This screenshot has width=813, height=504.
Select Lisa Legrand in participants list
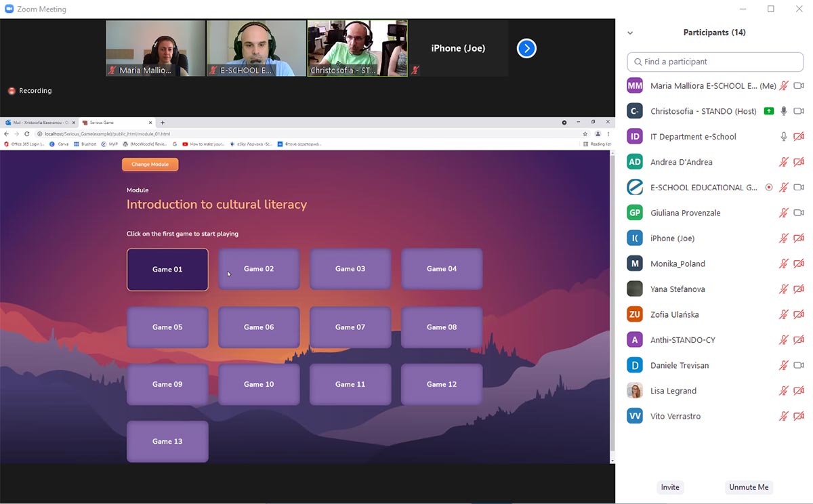pyautogui.click(x=673, y=391)
